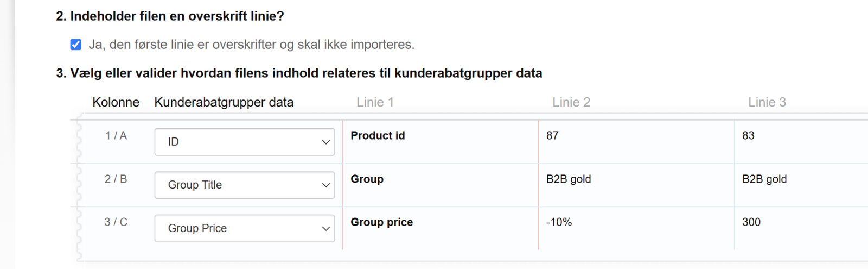Viewport: 868px width, 269px height.
Task: Click the 1 / A column row label
Action: tap(116, 135)
